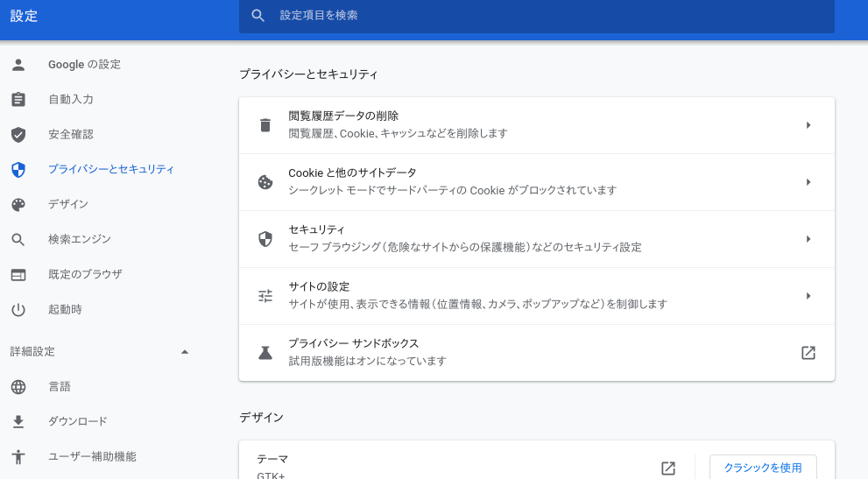Click the クラシックを使用 button
The image size is (868, 479).
click(763, 468)
